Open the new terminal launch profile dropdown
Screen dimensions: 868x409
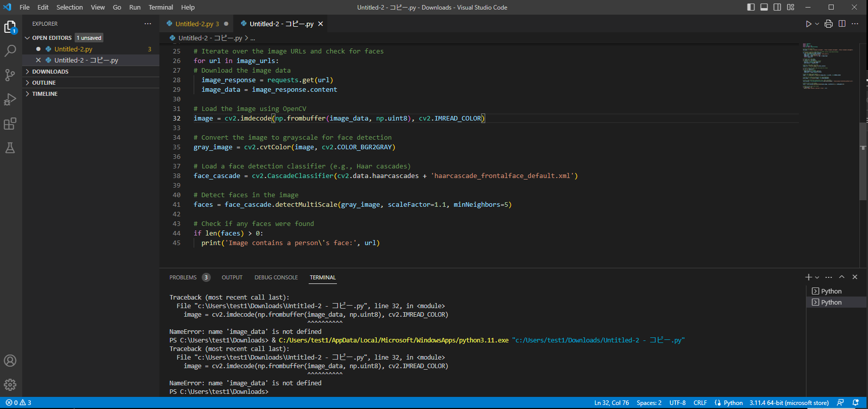817,277
